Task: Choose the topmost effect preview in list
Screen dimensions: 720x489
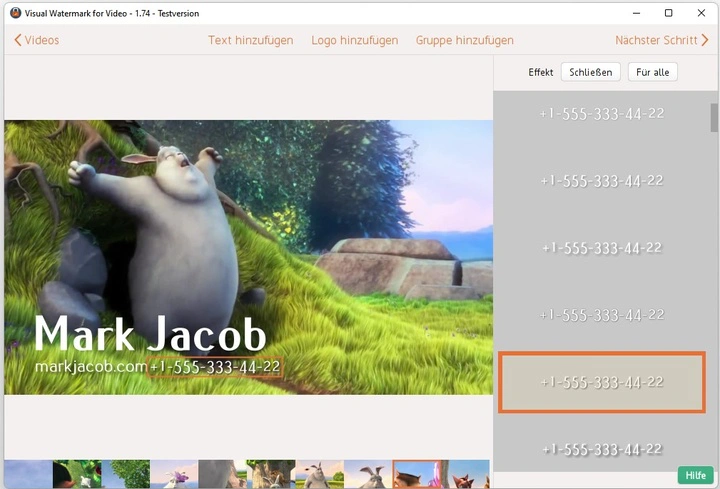Action: [x=602, y=113]
